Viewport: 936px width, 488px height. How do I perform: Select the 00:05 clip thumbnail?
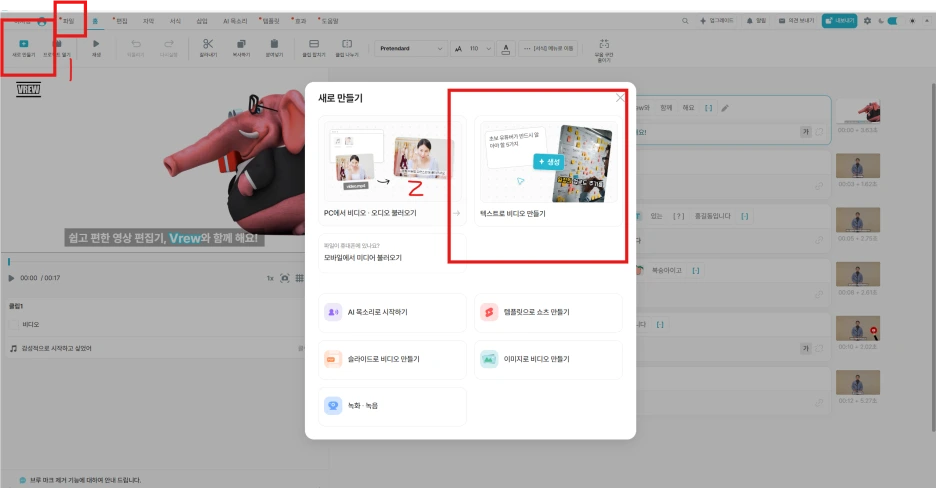[858, 220]
